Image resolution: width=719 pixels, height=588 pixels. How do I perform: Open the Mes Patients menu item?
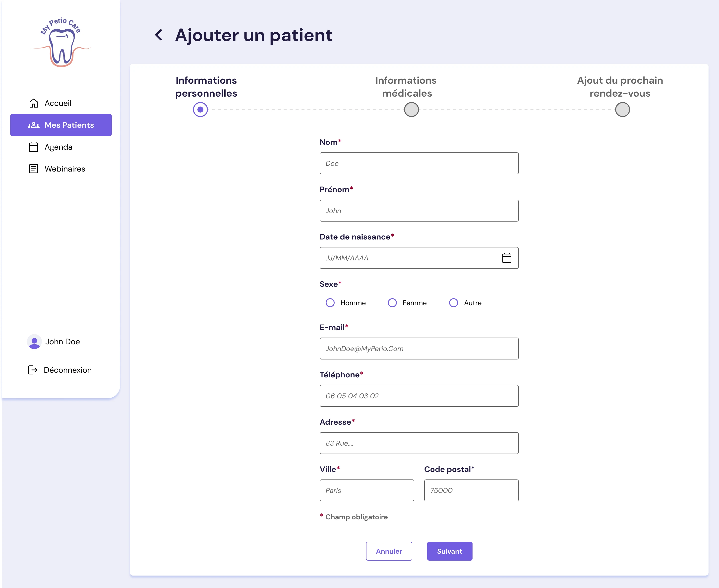tap(61, 125)
